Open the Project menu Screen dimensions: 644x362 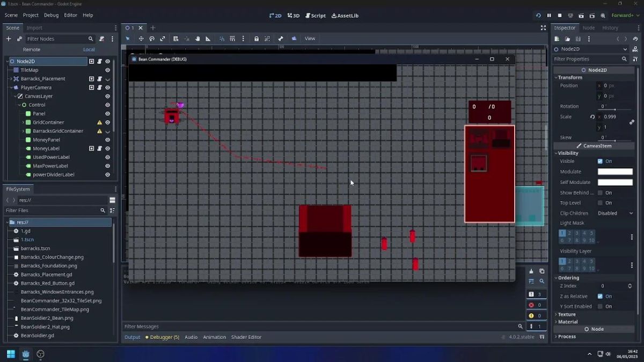coord(31,16)
